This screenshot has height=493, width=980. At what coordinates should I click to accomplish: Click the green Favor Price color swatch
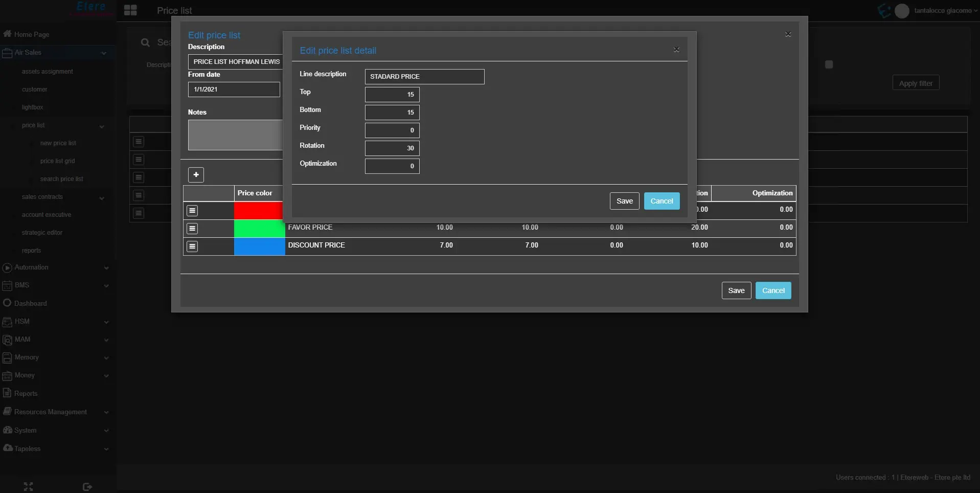coord(259,229)
